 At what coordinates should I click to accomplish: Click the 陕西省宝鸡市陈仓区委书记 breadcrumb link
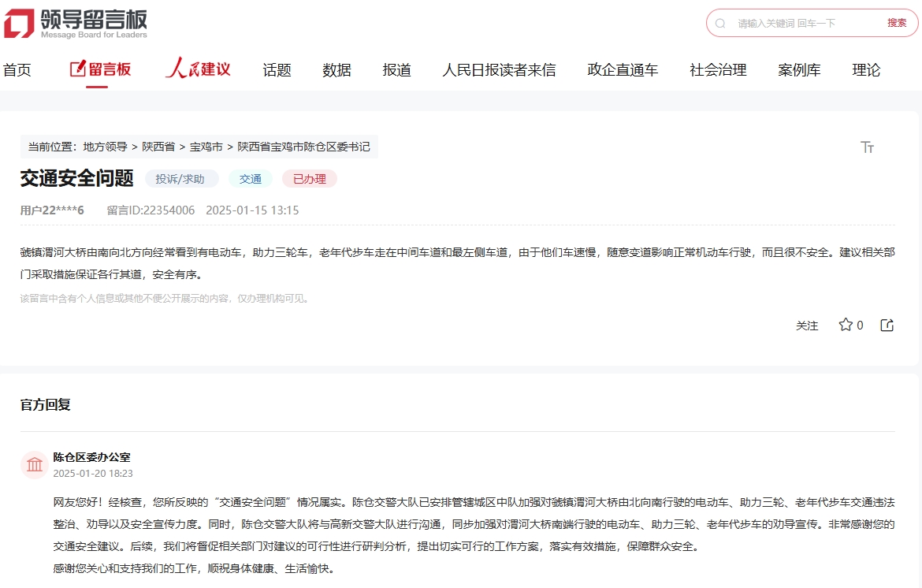point(303,147)
